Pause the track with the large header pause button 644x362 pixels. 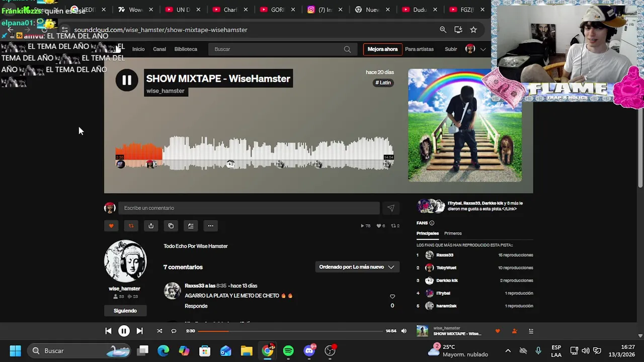pyautogui.click(x=127, y=80)
